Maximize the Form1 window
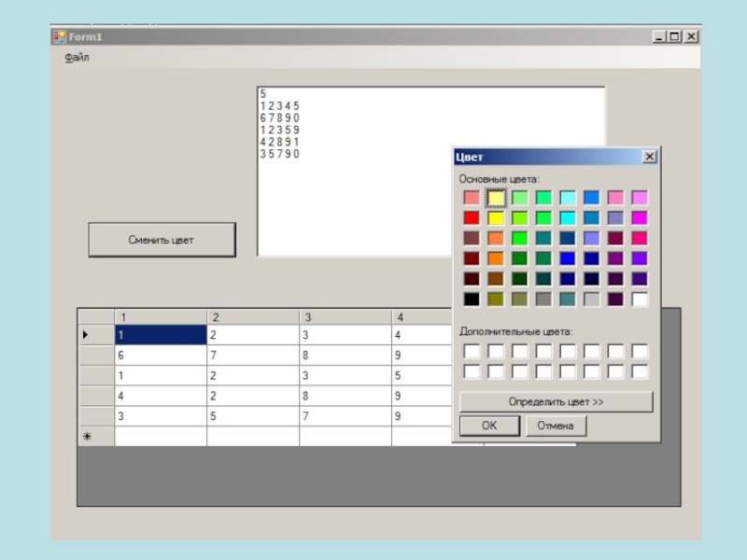Viewport: 747px width, 560px height. coord(674,36)
